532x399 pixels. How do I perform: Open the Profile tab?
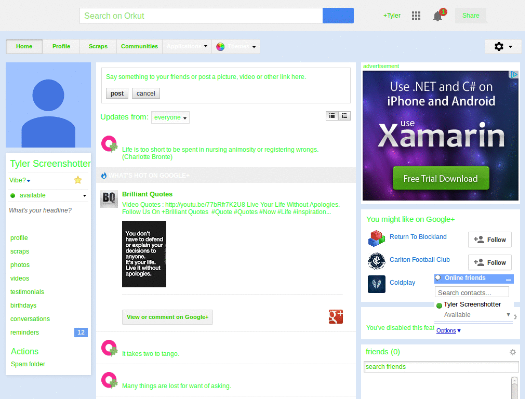[x=61, y=46]
